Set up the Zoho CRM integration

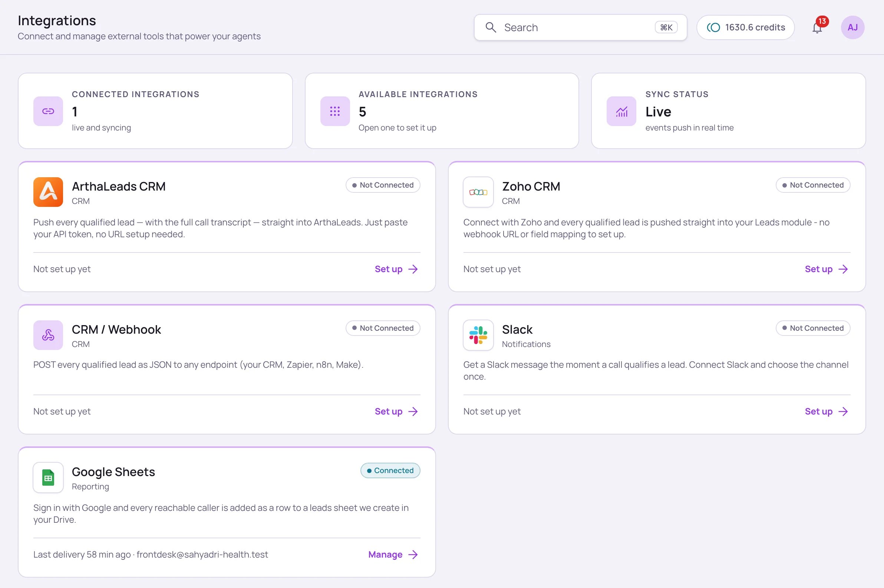point(826,269)
